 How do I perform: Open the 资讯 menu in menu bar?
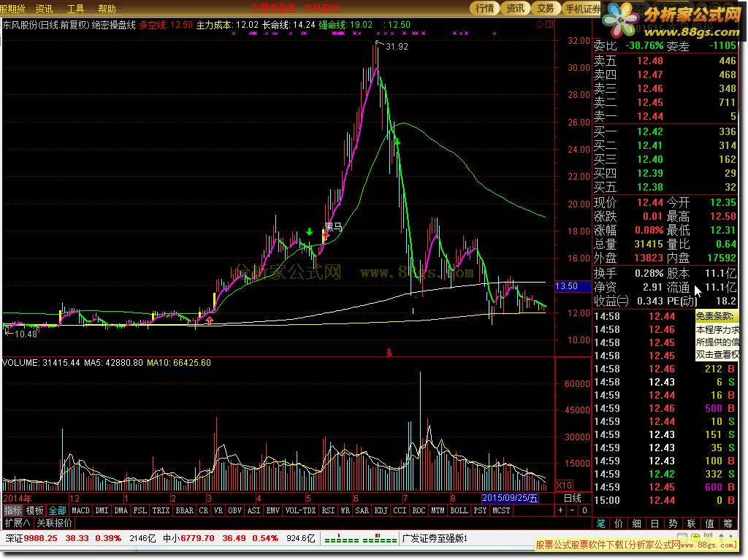click(45, 9)
